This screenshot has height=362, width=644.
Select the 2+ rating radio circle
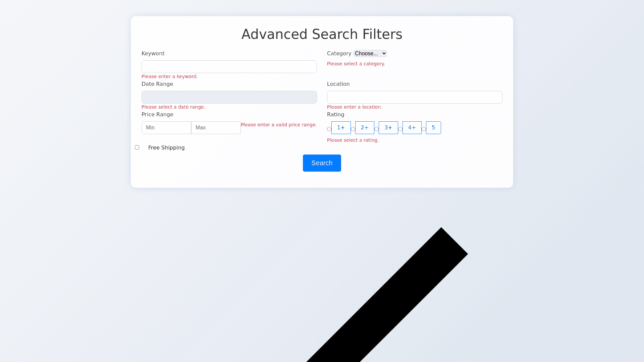[x=353, y=129]
